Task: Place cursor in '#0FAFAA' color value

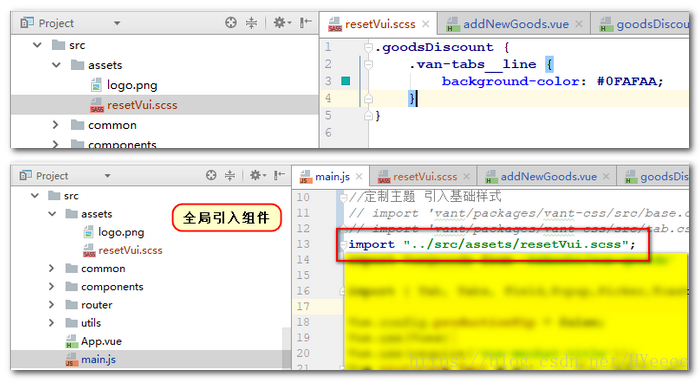Action: click(627, 81)
